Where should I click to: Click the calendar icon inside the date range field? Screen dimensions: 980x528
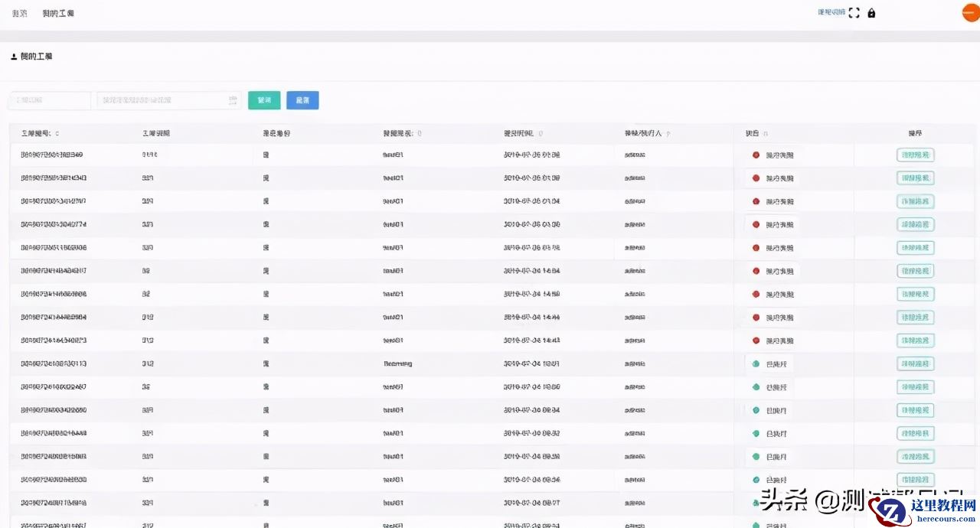tap(233, 100)
